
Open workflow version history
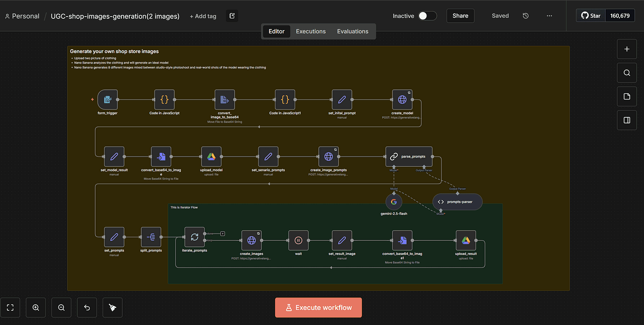click(x=526, y=16)
